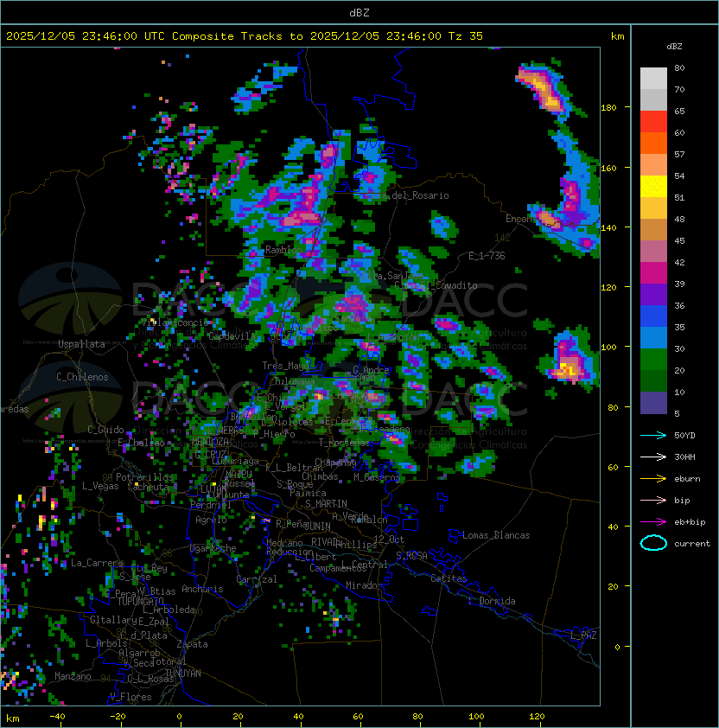Image resolution: width=719 pixels, height=728 pixels.
Task: Click the 'V_Flores' map label
Action: [130, 697]
